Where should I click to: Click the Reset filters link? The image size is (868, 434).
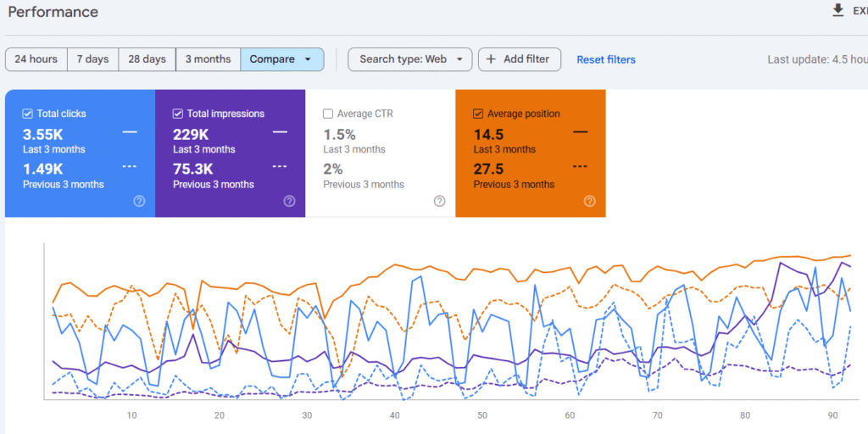click(606, 60)
